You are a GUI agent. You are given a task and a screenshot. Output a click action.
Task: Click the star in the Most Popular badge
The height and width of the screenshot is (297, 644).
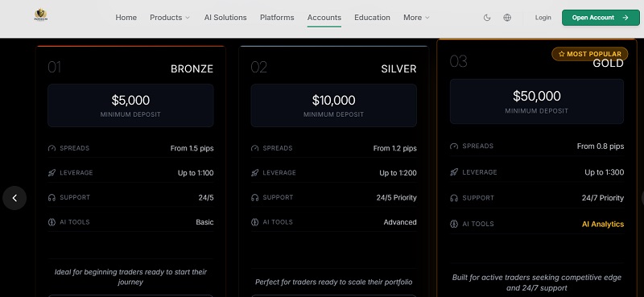pyautogui.click(x=562, y=54)
